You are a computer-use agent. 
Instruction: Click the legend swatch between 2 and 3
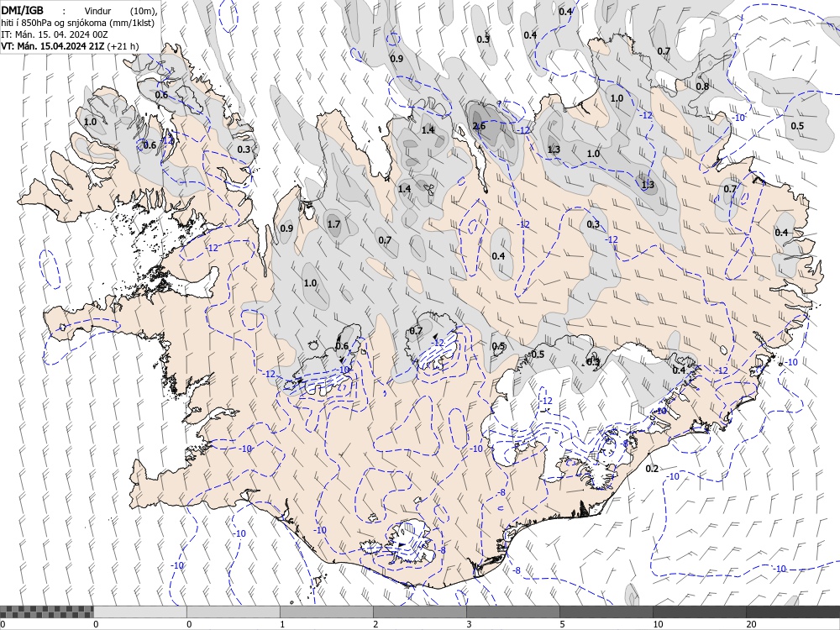(x=420, y=612)
